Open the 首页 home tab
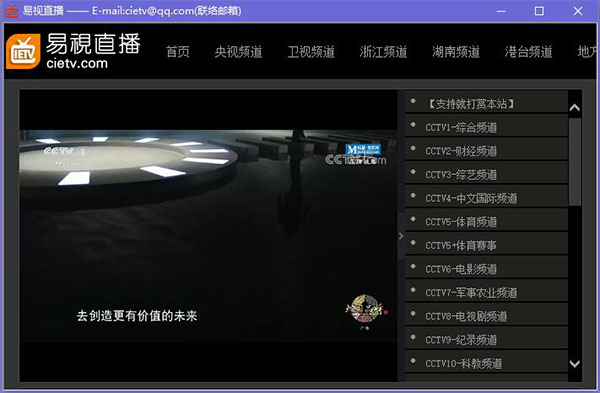 click(178, 52)
